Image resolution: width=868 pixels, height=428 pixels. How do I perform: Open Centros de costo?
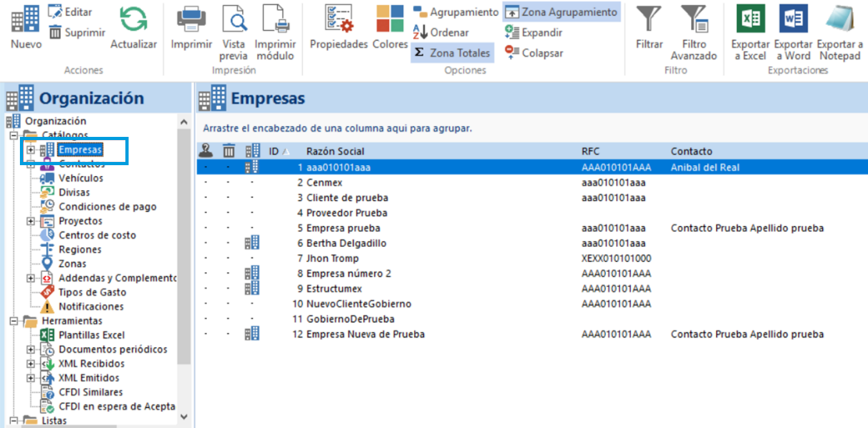(x=97, y=235)
